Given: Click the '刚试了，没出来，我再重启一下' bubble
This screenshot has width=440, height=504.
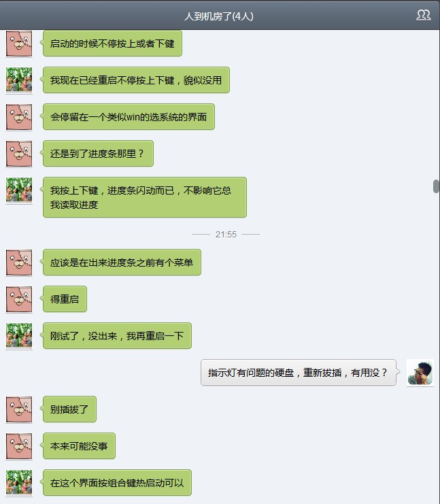Looking at the screenshot, I should (x=117, y=335).
